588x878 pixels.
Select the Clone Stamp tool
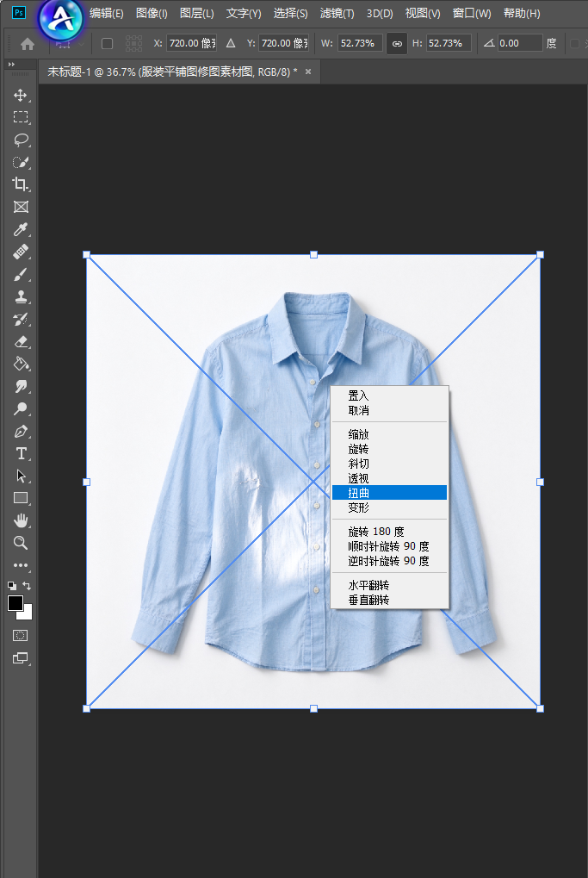21,296
